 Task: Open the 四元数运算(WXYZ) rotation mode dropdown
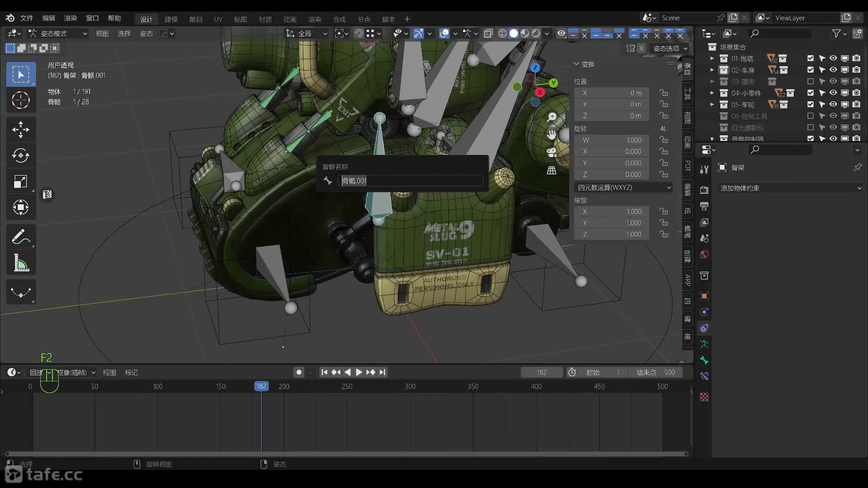pos(624,188)
